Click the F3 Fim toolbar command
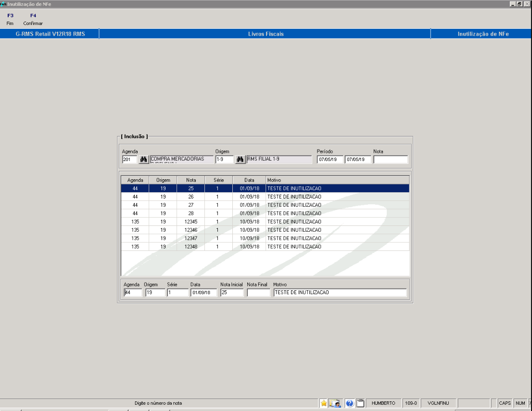Screen dimensions: 532x411 coord(10,19)
